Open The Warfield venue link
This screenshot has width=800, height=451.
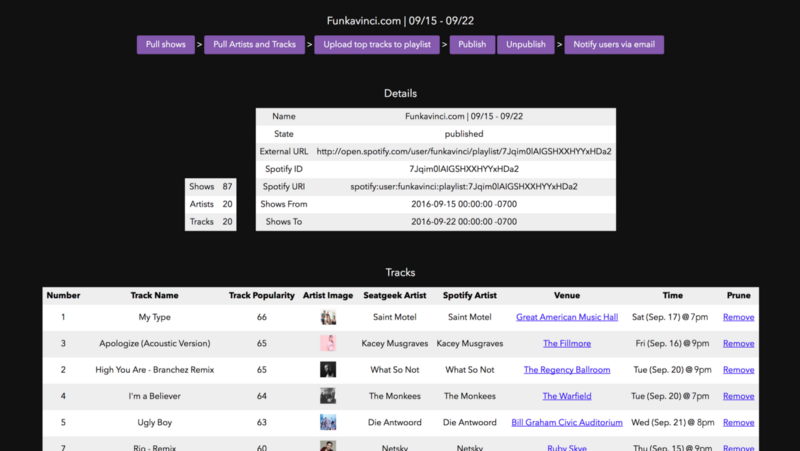pos(567,396)
